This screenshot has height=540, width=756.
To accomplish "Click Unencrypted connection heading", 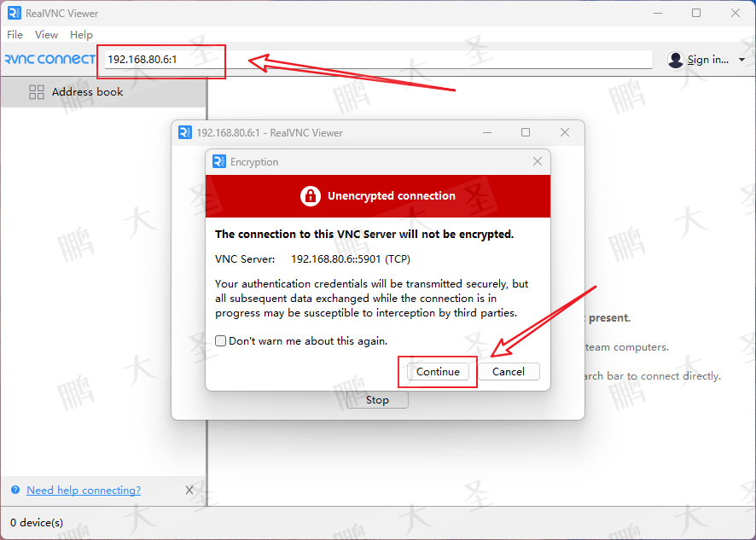I will 392,195.
